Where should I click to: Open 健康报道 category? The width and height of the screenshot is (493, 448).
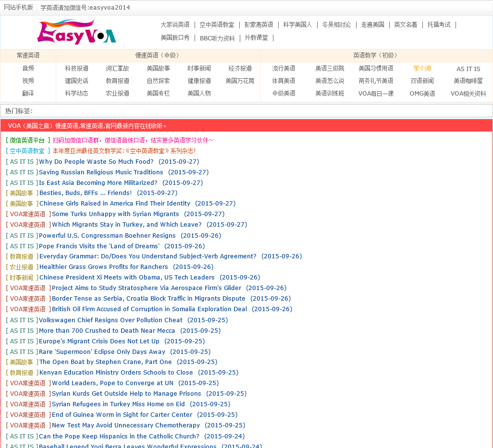pyautogui.click(x=199, y=81)
